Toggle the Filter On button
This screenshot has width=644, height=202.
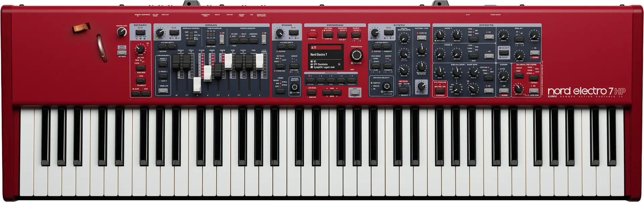click(x=421, y=38)
